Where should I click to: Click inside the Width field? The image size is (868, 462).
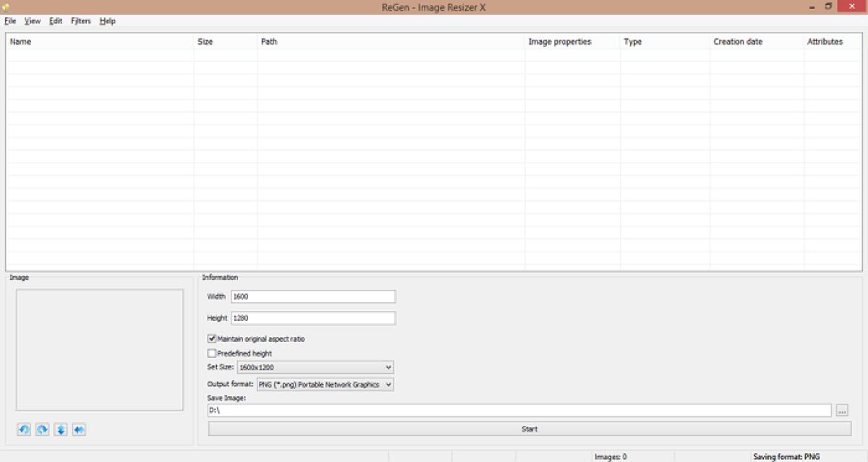(311, 296)
